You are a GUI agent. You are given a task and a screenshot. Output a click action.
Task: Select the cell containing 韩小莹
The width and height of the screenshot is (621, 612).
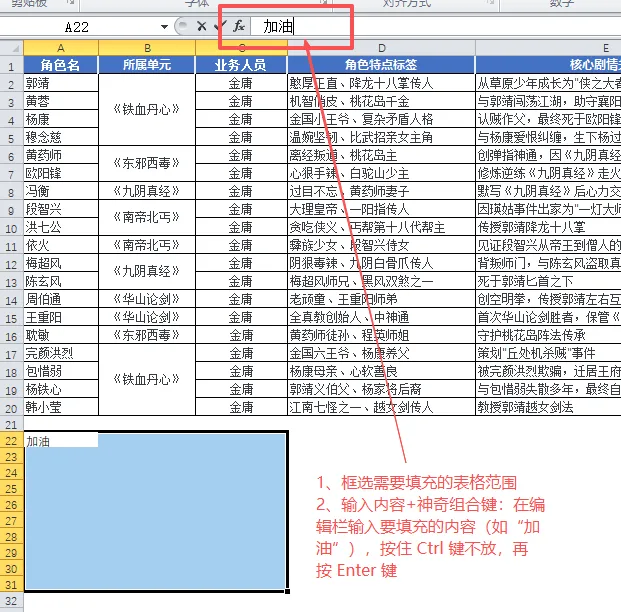pyautogui.click(x=61, y=407)
